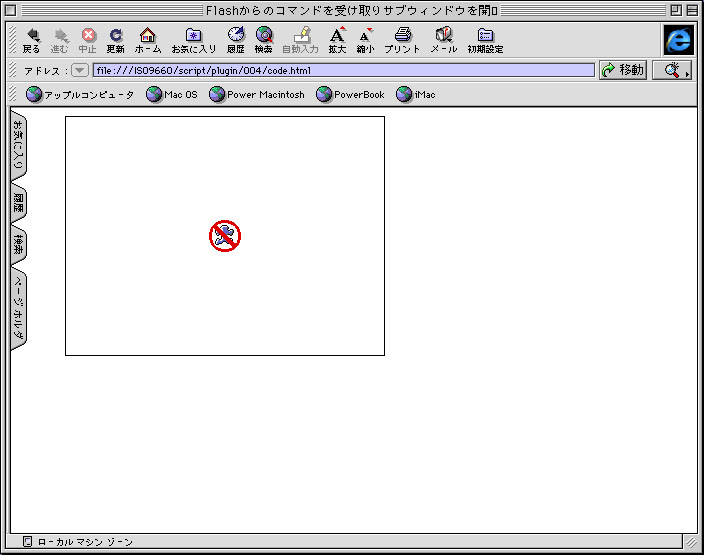704x555 pixels.
Task: Open the 履歴 side explorer tab
Action: point(18,203)
